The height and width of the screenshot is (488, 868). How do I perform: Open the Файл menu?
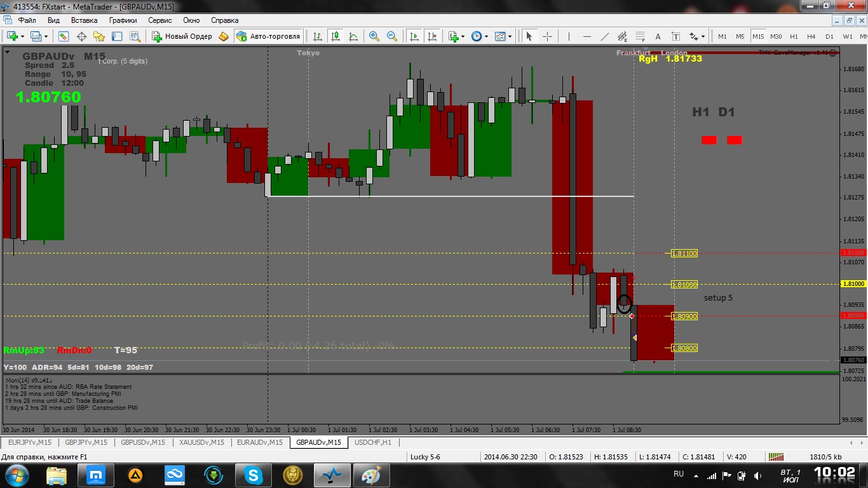coord(27,20)
